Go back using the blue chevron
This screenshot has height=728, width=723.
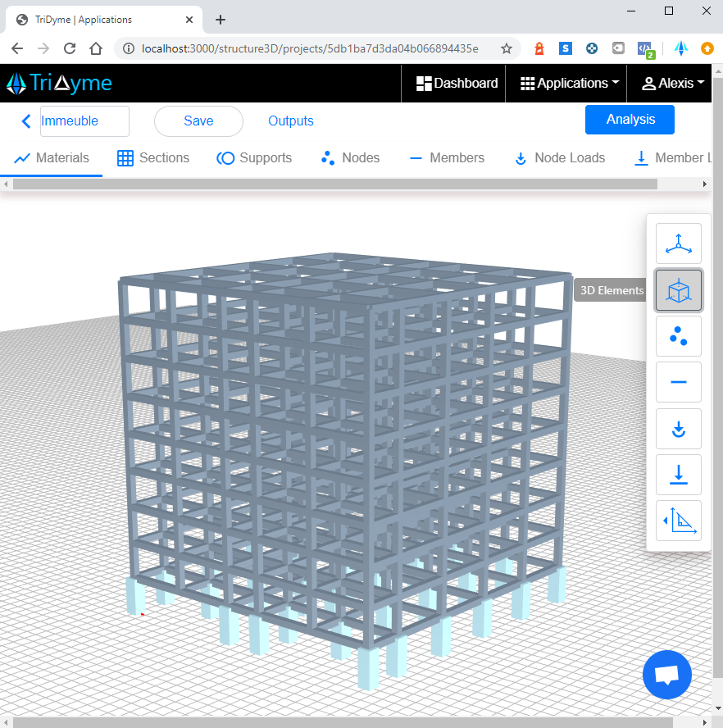pos(26,121)
